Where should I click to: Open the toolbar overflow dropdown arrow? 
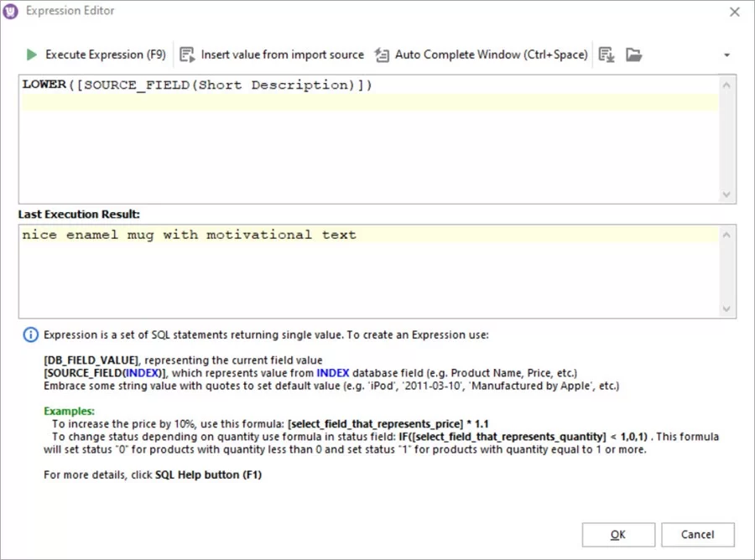coord(726,54)
